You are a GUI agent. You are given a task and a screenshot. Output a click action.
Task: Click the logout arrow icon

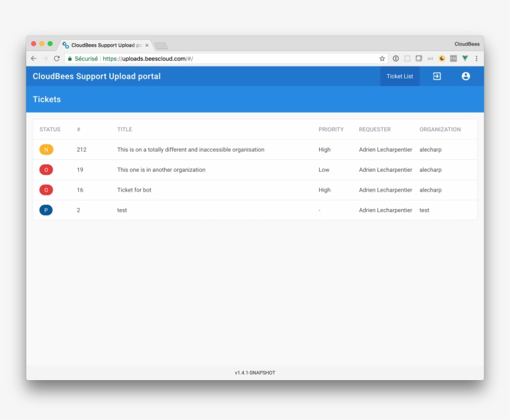point(437,76)
